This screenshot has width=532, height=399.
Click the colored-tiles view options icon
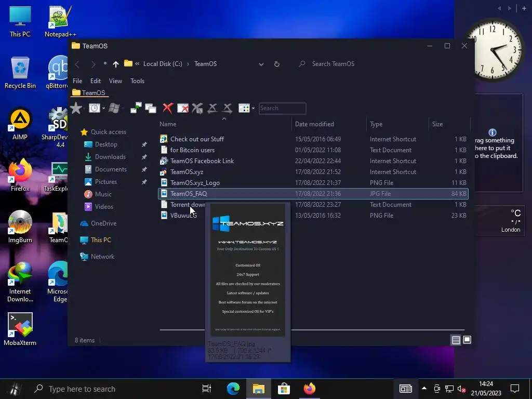point(244,108)
